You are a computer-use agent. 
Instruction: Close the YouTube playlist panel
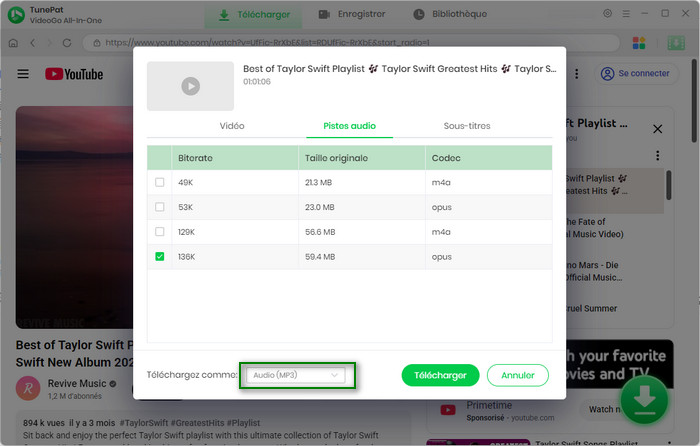pos(658,129)
